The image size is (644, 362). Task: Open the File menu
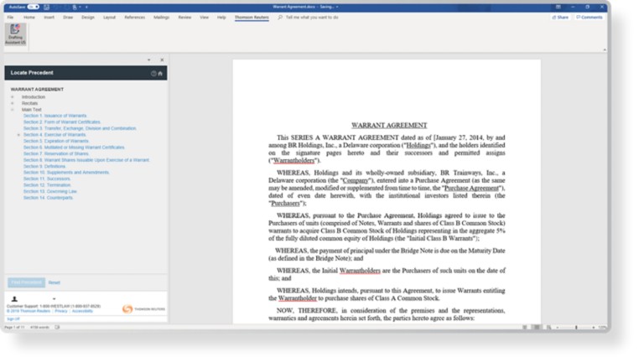pyautogui.click(x=10, y=18)
